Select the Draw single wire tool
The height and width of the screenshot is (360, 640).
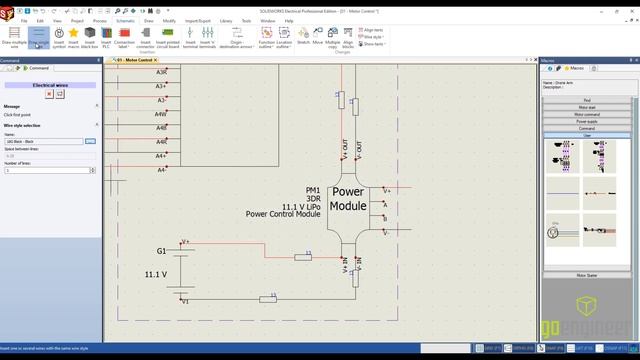pos(39,38)
